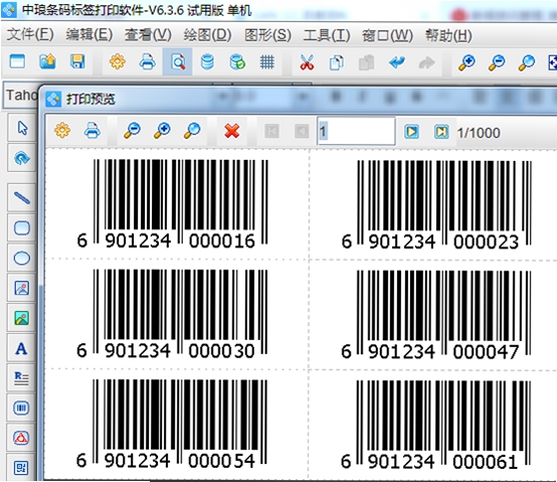The image size is (557, 482).
Task: Select the text A tool in sidebar
Action: tap(21, 348)
